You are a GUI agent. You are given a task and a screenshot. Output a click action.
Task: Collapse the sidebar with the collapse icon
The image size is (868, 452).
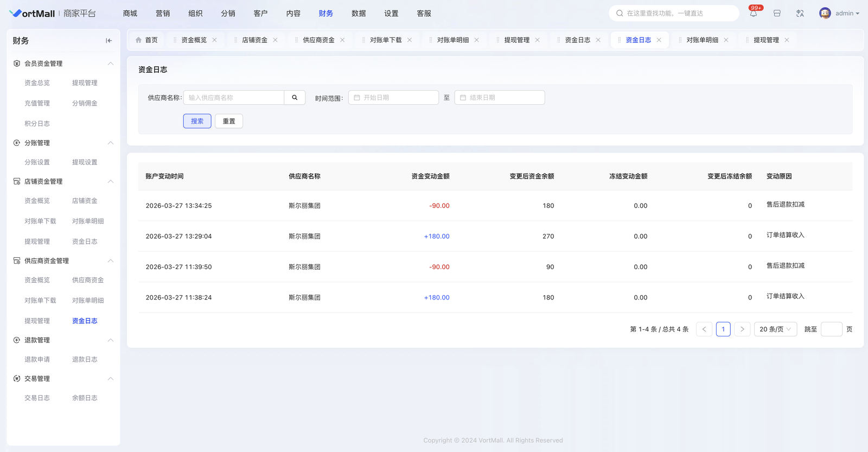(x=108, y=41)
